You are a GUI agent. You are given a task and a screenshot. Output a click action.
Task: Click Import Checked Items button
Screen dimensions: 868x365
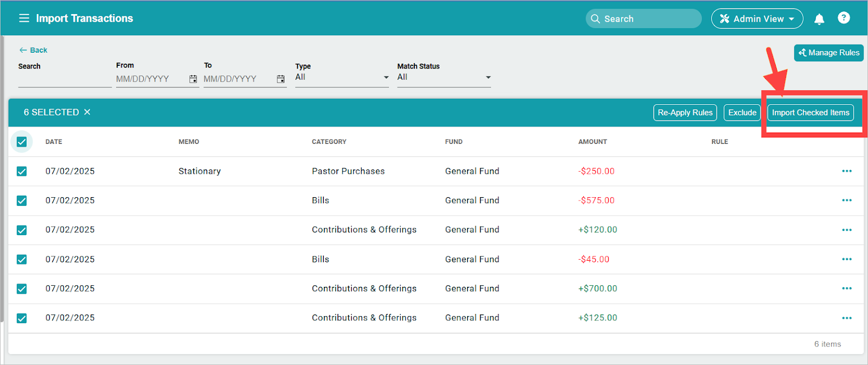pyautogui.click(x=810, y=113)
